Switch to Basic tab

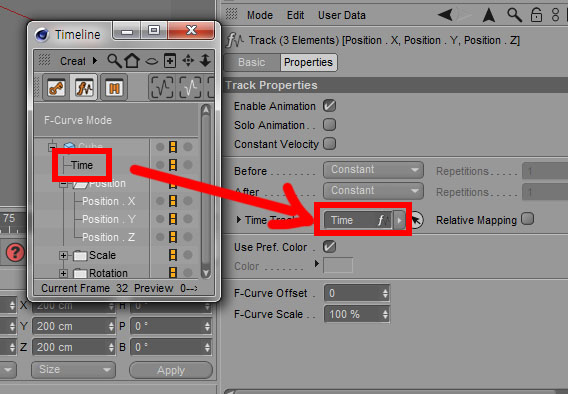tap(252, 62)
